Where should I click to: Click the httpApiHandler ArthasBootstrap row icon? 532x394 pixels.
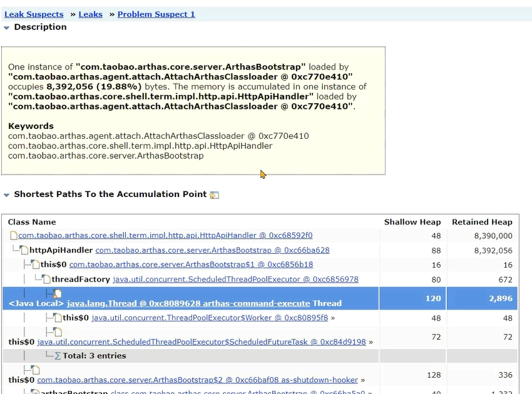(24, 250)
